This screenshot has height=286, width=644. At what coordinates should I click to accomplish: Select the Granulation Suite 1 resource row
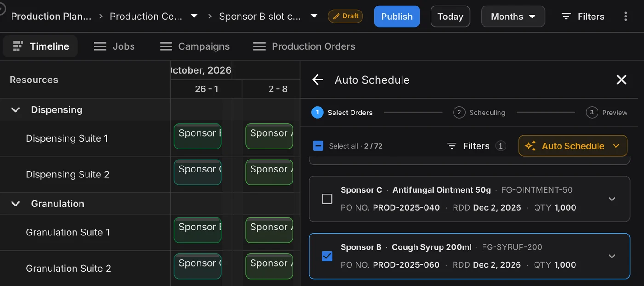point(85,232)
